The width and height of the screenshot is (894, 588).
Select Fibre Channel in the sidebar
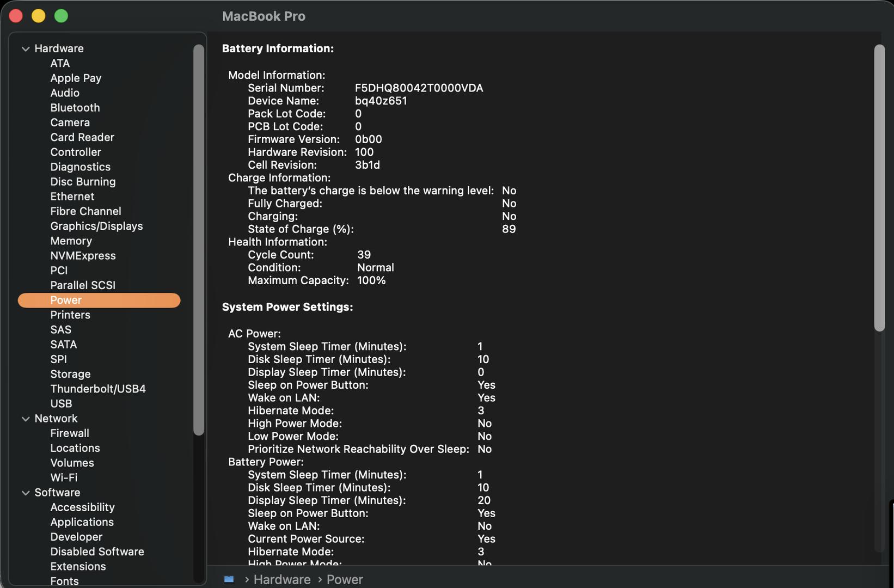pos(85,211)
